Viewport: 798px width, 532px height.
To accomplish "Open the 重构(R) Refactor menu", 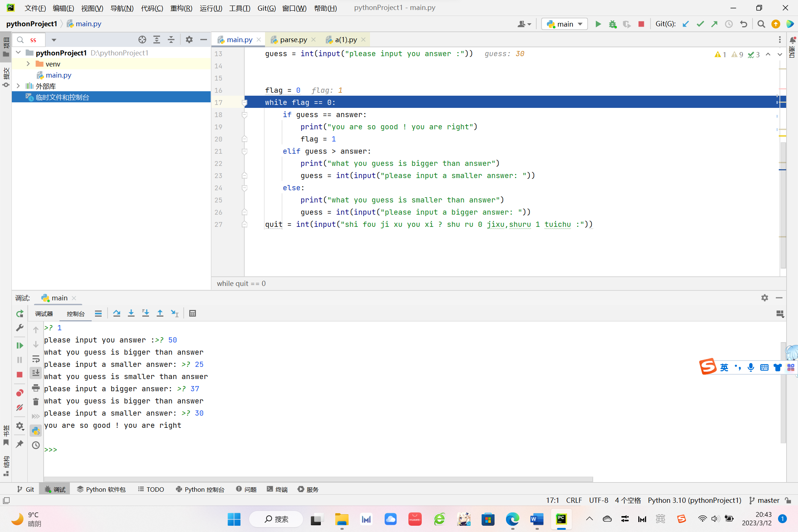I will [x=181, y=8].
